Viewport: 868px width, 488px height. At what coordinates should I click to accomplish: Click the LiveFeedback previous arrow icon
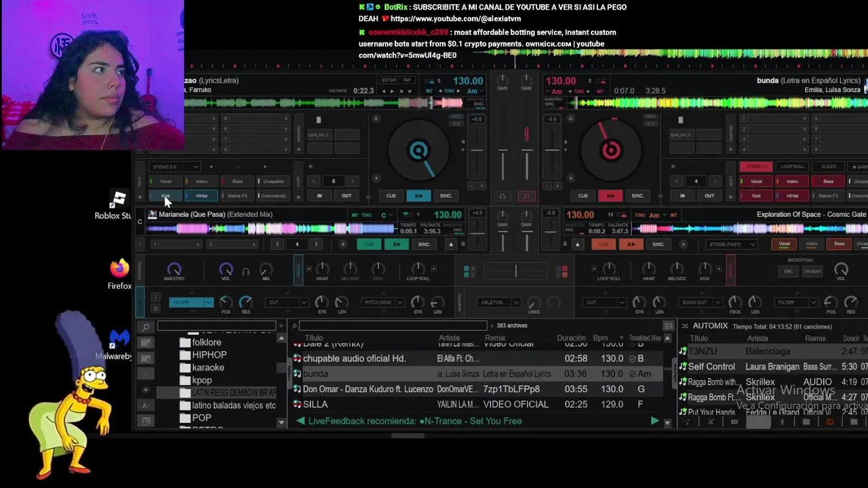300,421
